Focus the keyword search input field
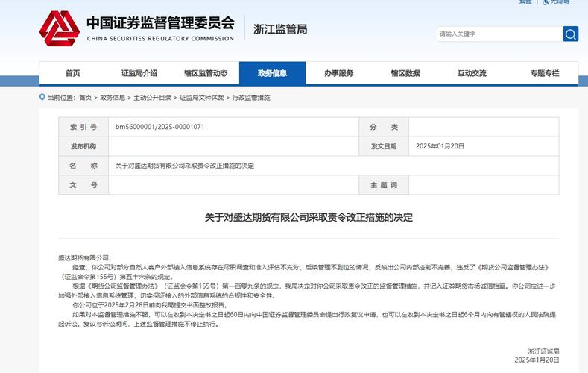Viewport: 588px width, 373px height. (x=499, y=34)
